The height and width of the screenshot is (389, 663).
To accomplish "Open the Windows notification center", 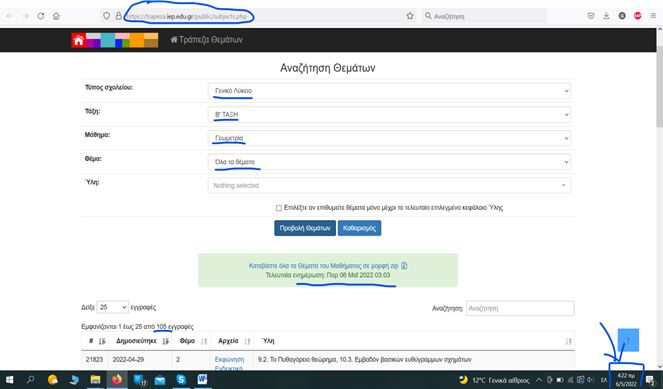I will point(650,381).
